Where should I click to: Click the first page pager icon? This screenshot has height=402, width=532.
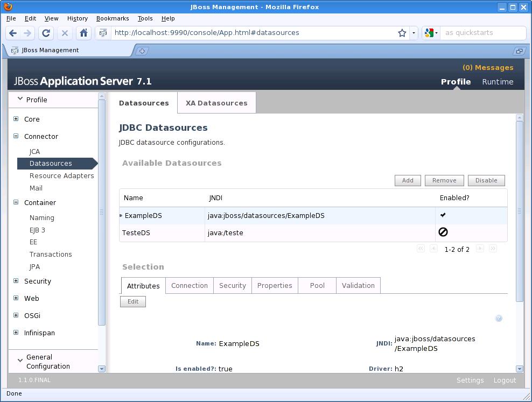pyautogui.click(x=421, y=249)
